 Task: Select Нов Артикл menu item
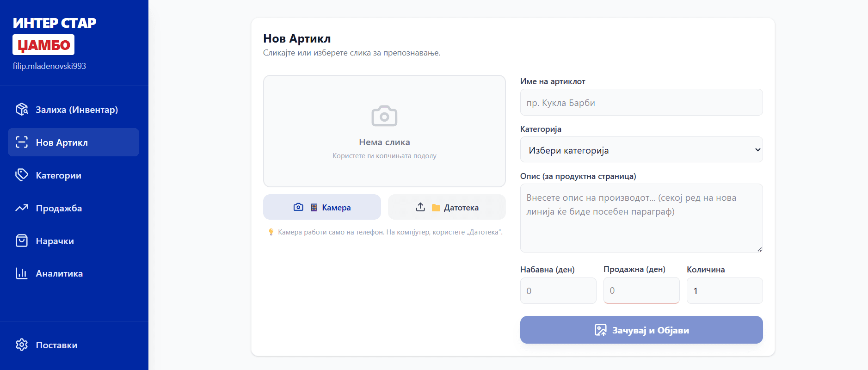[74, 142]
